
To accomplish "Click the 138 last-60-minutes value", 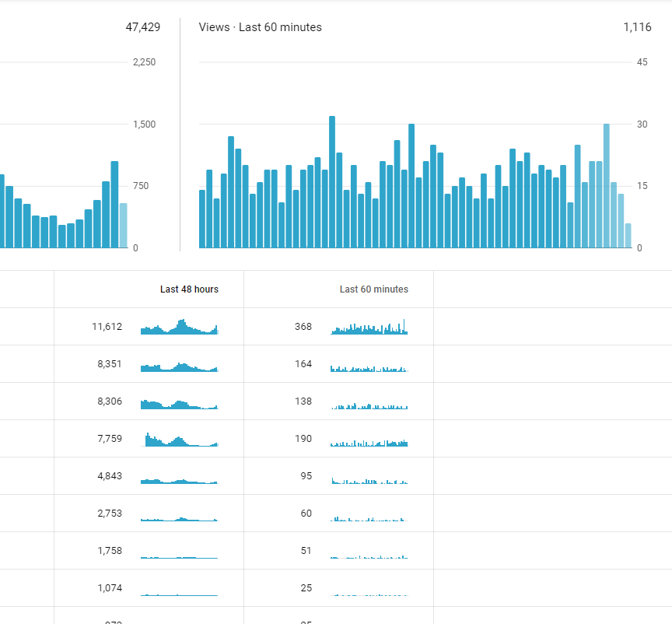I will click(x=303, y=401).
